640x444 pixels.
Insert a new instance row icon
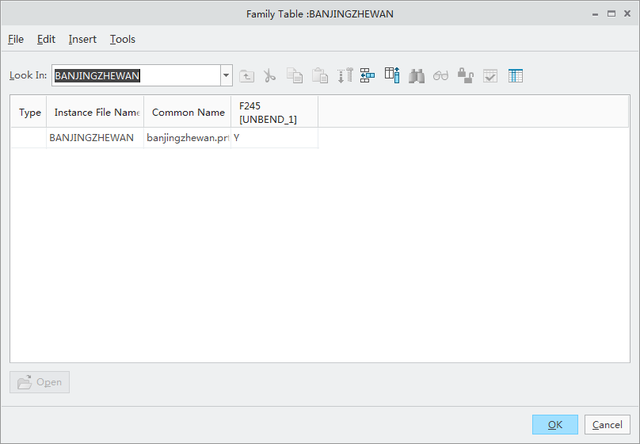click(x=367, y=76)
